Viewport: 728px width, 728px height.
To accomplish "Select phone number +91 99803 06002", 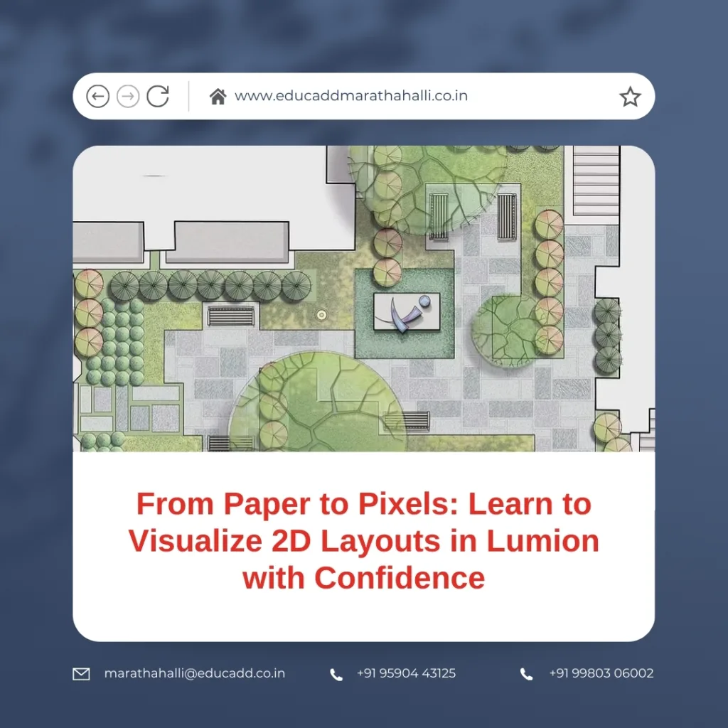I will (x=601, y=673).
